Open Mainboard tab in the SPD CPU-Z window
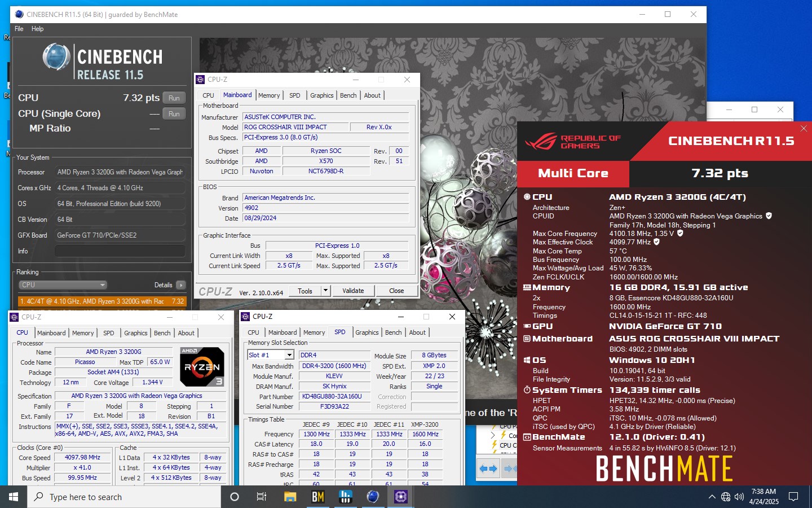 (x=283, y=332)
